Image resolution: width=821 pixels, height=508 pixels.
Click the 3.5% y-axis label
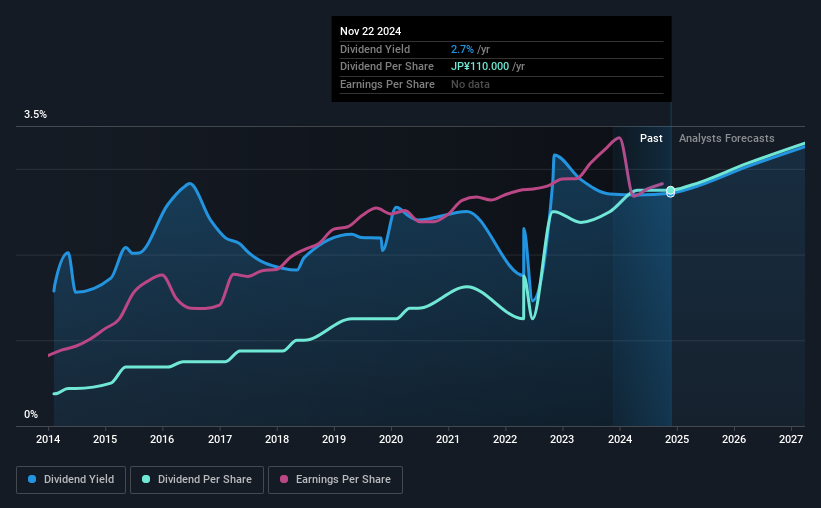pos(35,115)
